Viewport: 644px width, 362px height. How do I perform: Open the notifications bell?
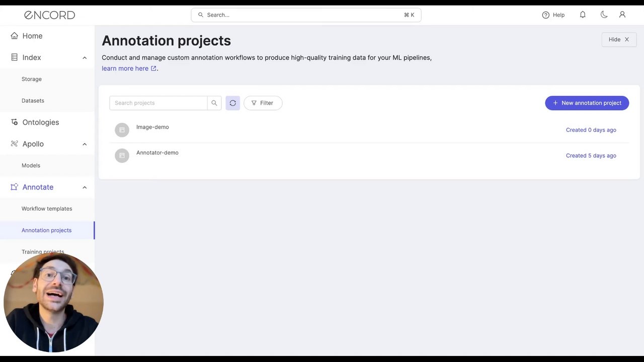point(583,15)
